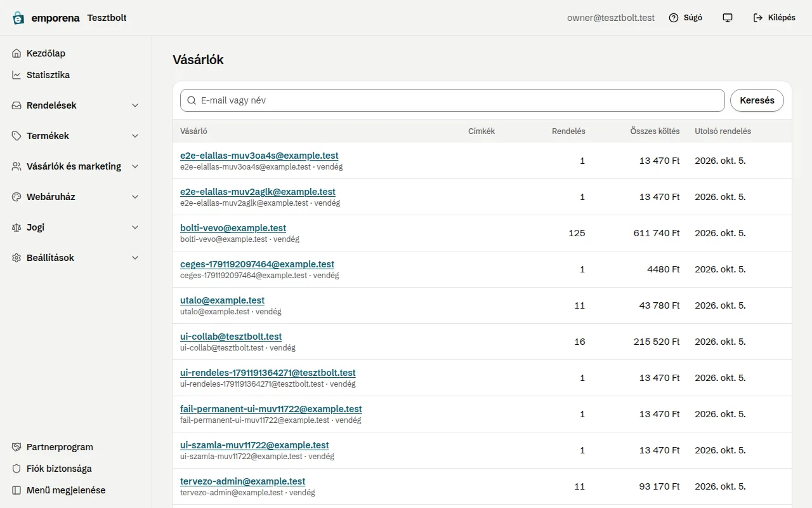This screenshot has width=812, height=508.
Task: Click the Termékek tag icon
Action: 16,136
